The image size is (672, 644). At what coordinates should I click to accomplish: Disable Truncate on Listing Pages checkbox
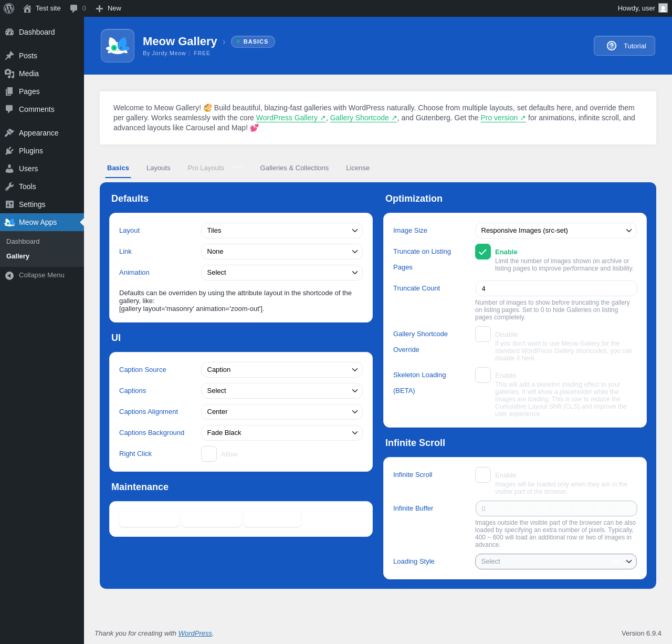click(x=483, y=252)
